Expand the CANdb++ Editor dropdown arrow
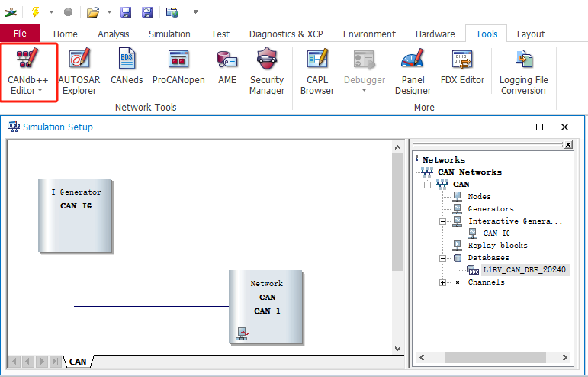This screenshot has width=588, height=377. [40, 91]
